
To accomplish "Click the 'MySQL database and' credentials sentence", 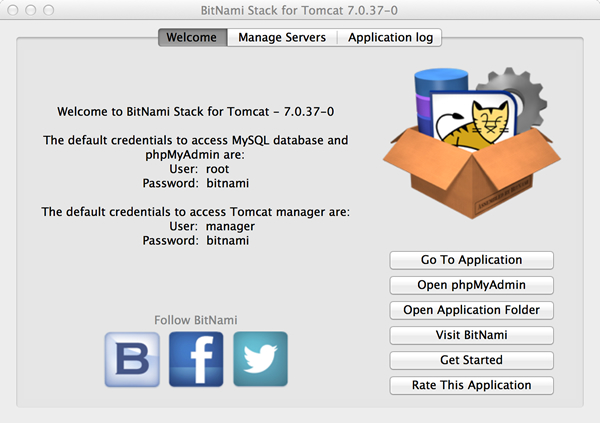I will point(196,147).
